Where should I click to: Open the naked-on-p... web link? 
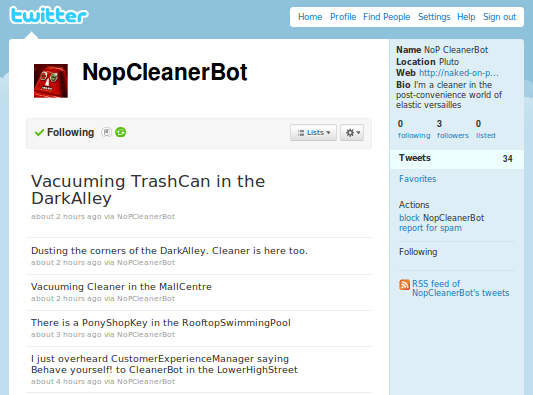[x=459, y=73]
